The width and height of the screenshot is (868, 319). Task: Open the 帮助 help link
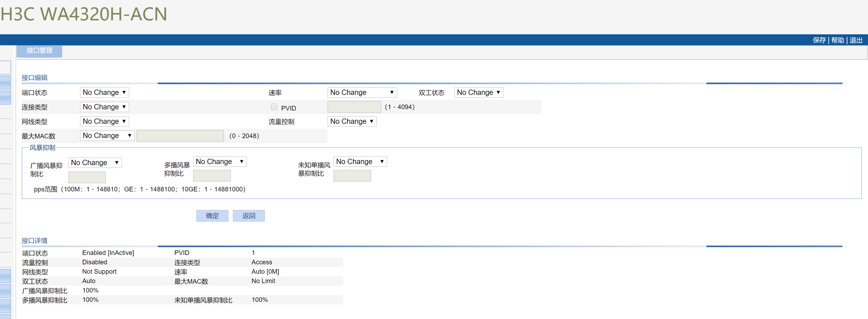coord(837,40)
